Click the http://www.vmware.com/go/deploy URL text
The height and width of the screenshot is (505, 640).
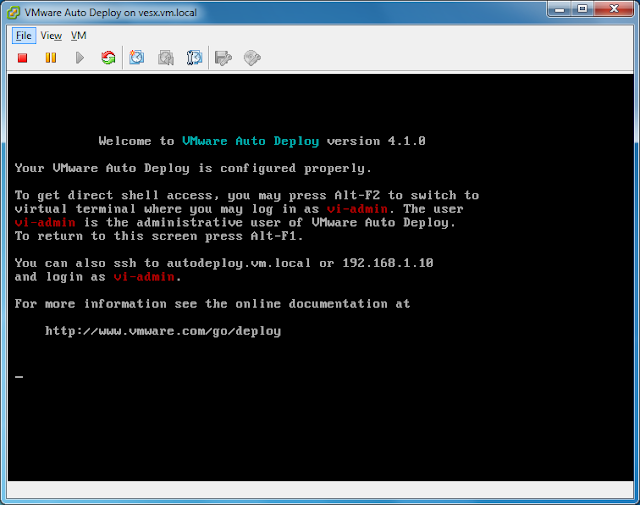pyautogui.click(x=163, y=331)
